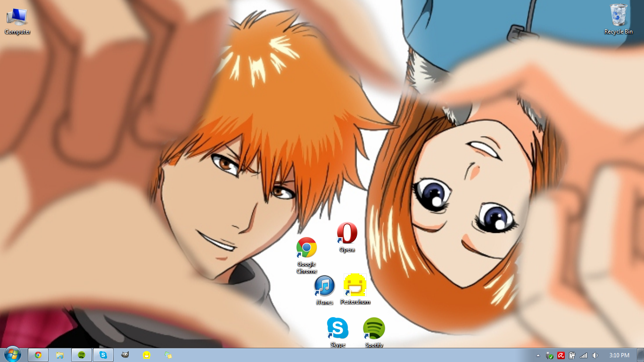Expand the hidden notification icons
The image size is (644, 362).
click(538, 355)
